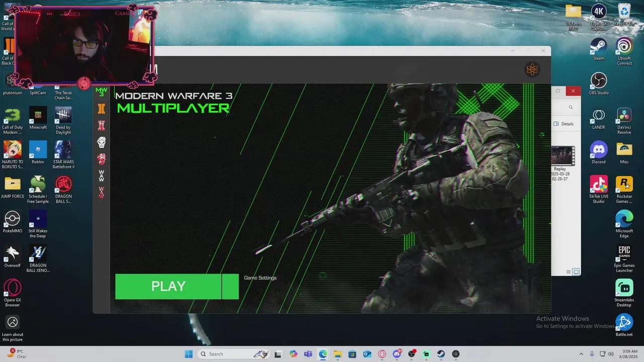Viewport: 644px width, 362px height.
Task: Open the VB Retro INFO folder
Action: pyautogui.click(x=573, y=18)
